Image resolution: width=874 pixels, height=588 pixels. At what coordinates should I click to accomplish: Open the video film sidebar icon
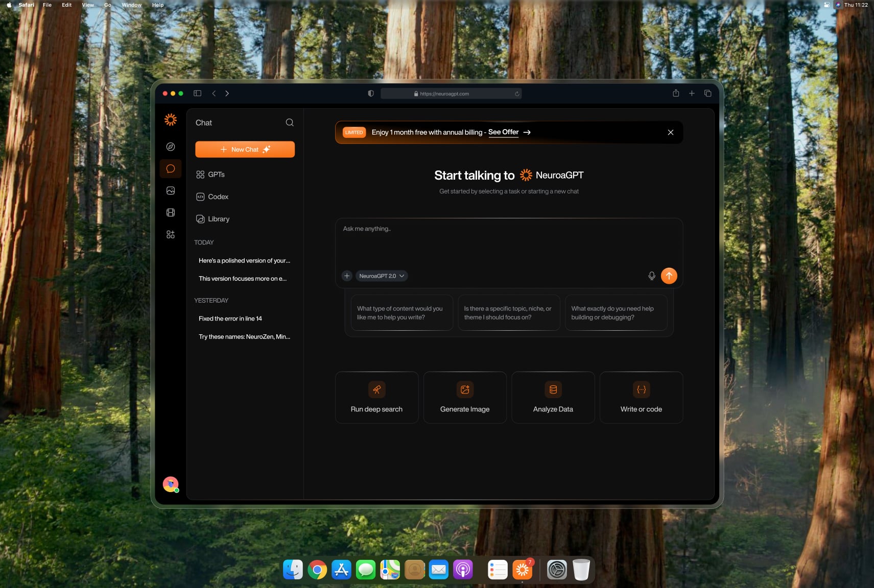171,212
